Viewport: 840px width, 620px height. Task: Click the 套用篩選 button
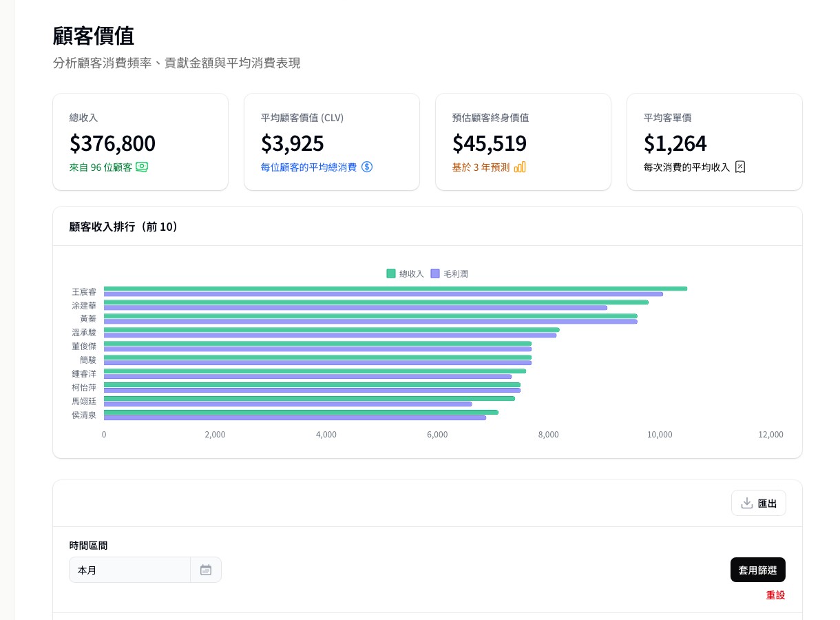coord(757,570)
